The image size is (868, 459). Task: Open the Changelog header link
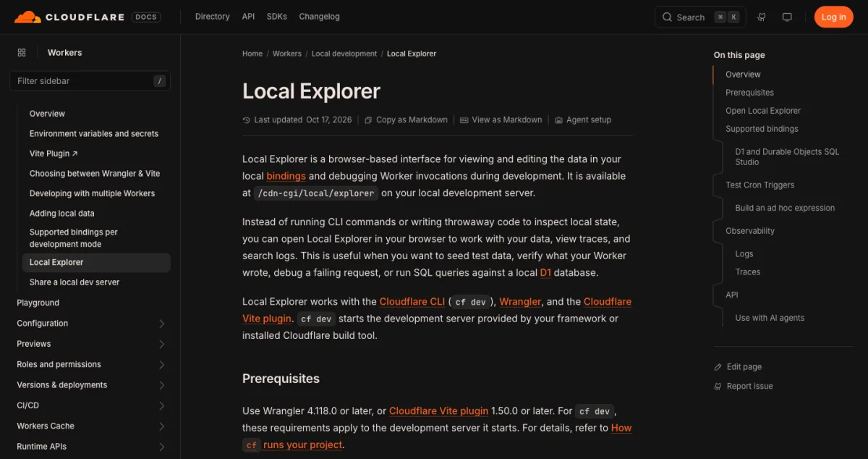tap(319, 17)
